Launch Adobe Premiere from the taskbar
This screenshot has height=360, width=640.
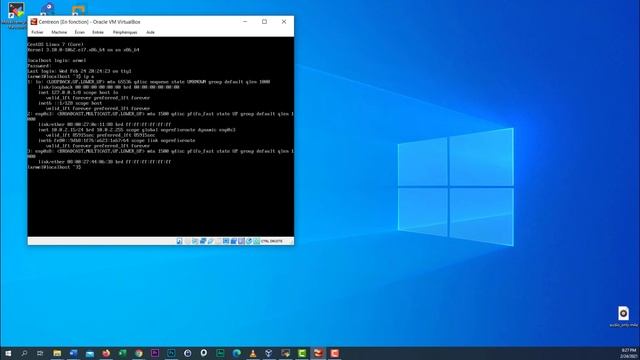tap(155, 353)
